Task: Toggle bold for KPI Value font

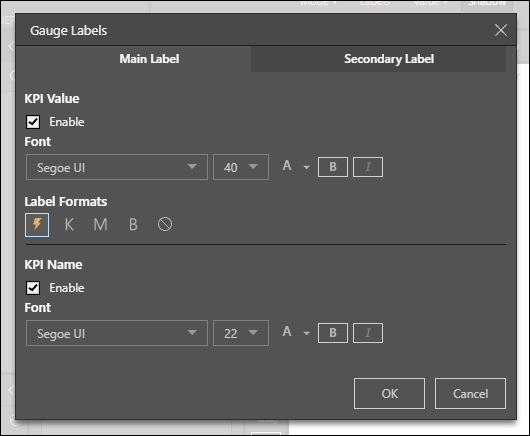Action: pos(333,167)
